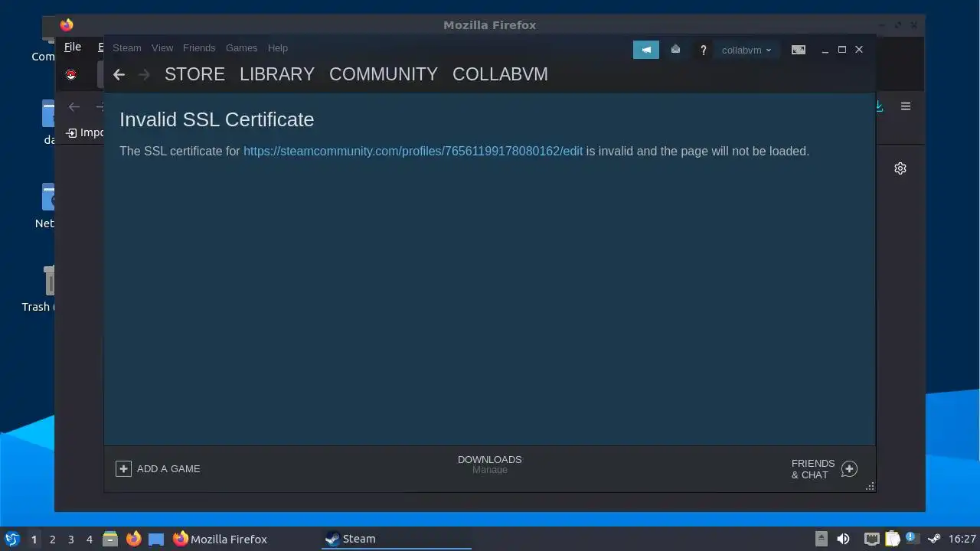Open the Steam inbox envelope icon

pyautogui.click(x=675, y=50)
